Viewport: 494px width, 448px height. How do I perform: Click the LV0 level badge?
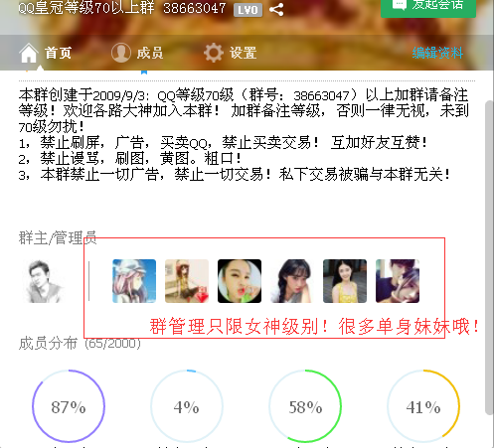[x=247, y=10]
